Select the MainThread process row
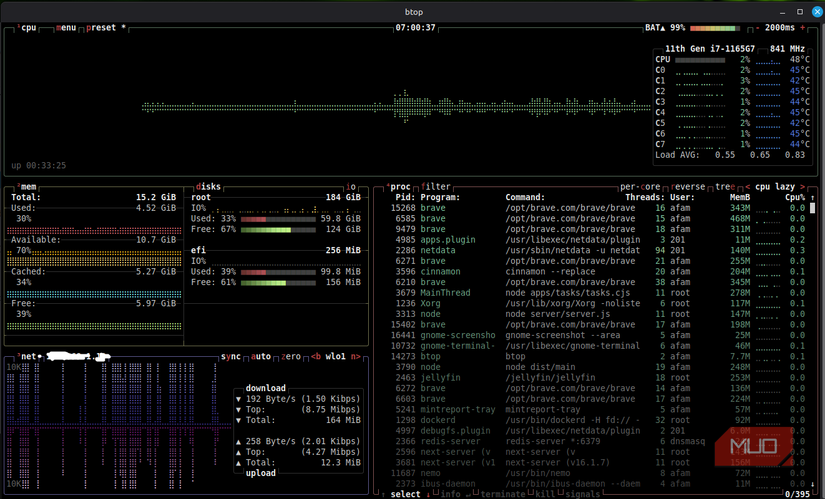The height and width of the screenshot is (499, 825). pos(597,293)
